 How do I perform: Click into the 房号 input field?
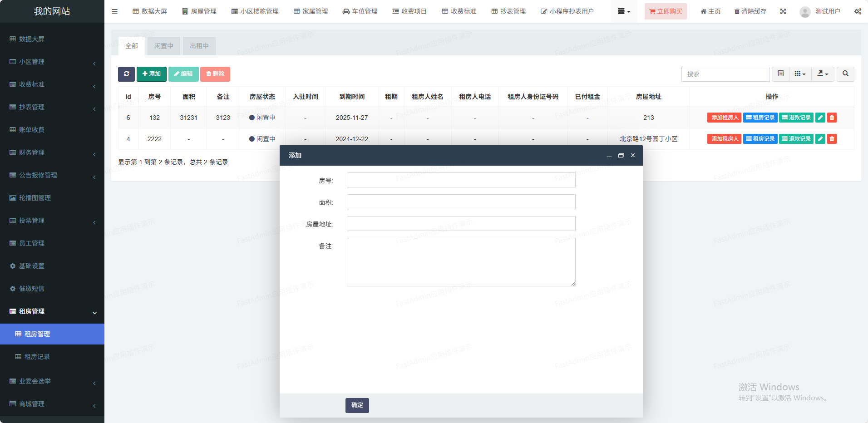(461, 180)
